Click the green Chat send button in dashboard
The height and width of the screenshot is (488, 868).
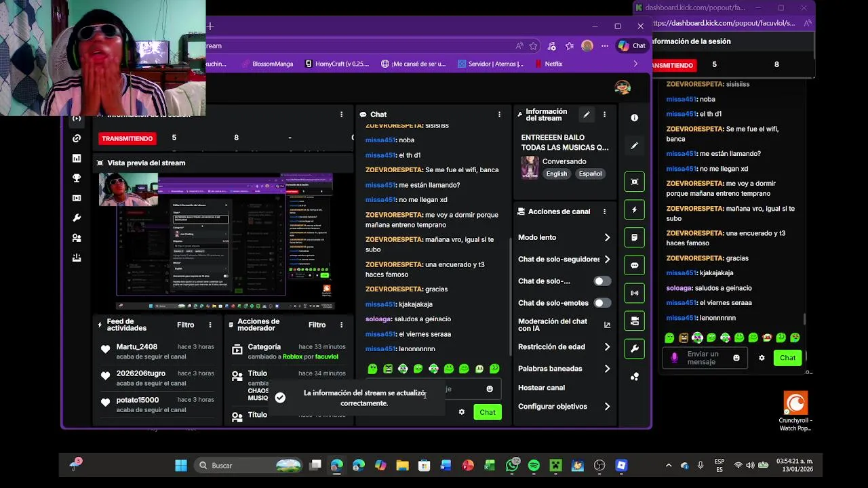point(487,412)
